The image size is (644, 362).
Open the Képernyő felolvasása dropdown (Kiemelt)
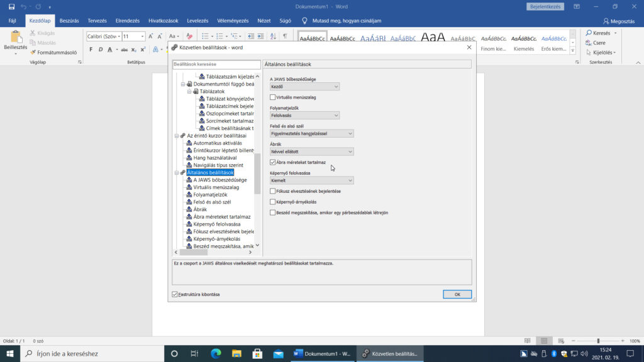[x=311, y=180]
